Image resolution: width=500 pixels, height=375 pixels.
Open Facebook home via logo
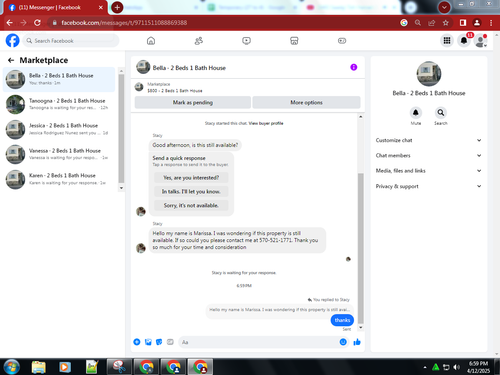tap(13, 41)
